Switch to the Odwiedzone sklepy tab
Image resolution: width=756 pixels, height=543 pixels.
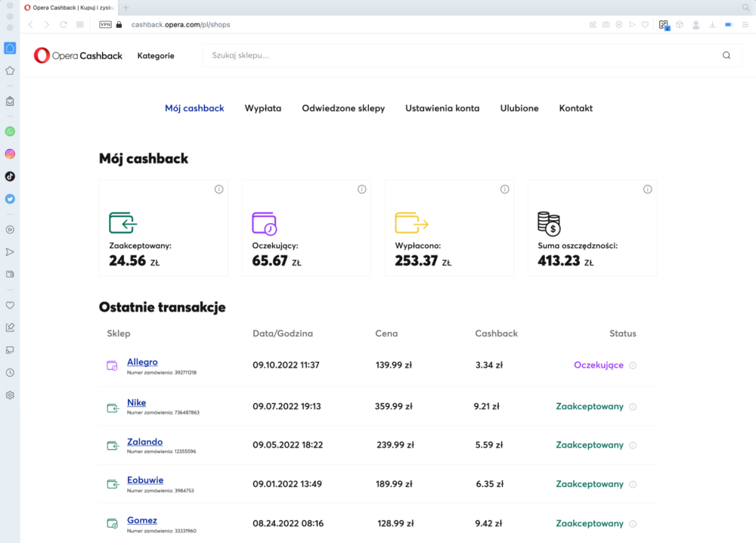click(x=343, y=108)
